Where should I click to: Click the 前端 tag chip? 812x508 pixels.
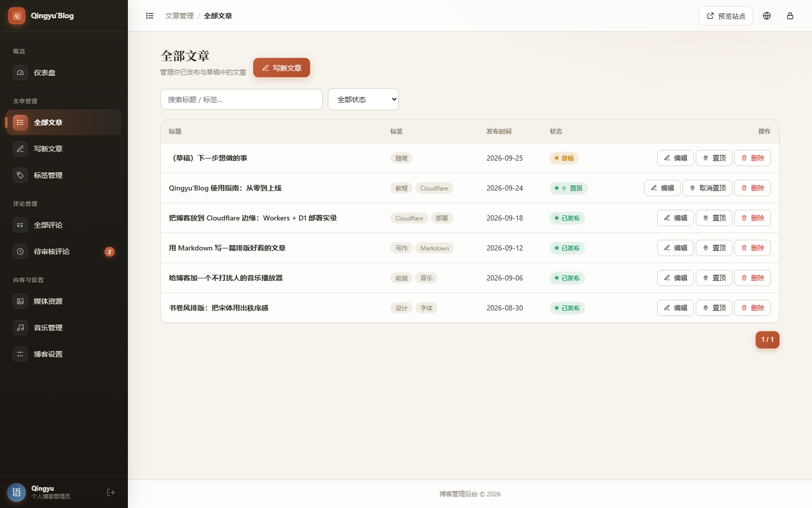pos(401,278)
